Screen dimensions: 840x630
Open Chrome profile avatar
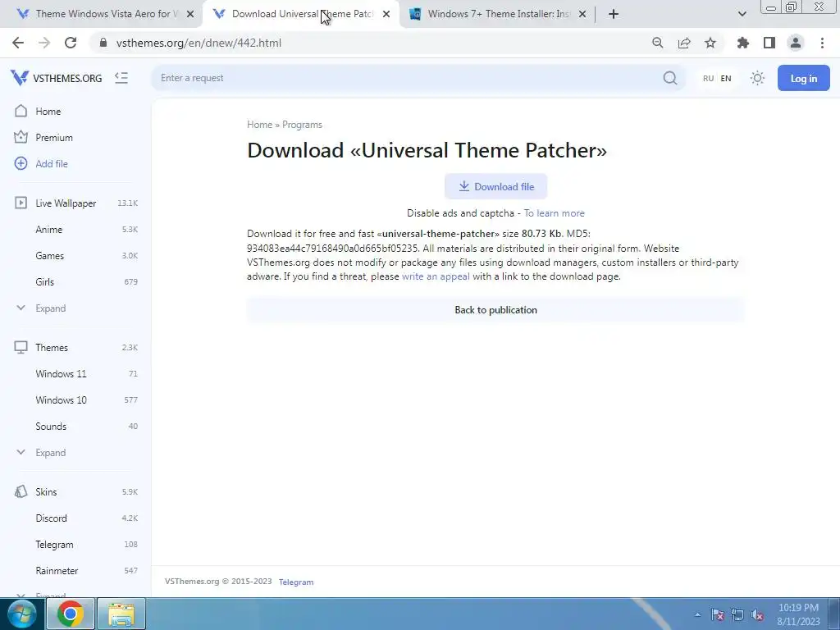[796, 43]
